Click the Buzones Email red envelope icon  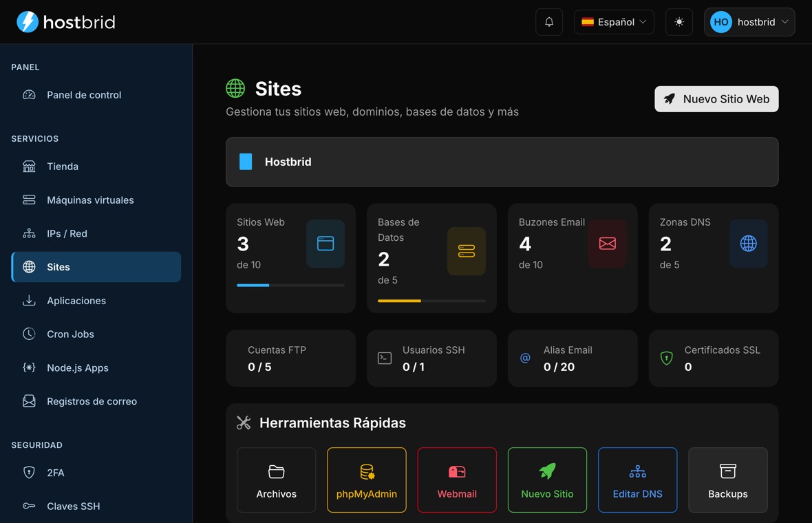click(608, 244)
